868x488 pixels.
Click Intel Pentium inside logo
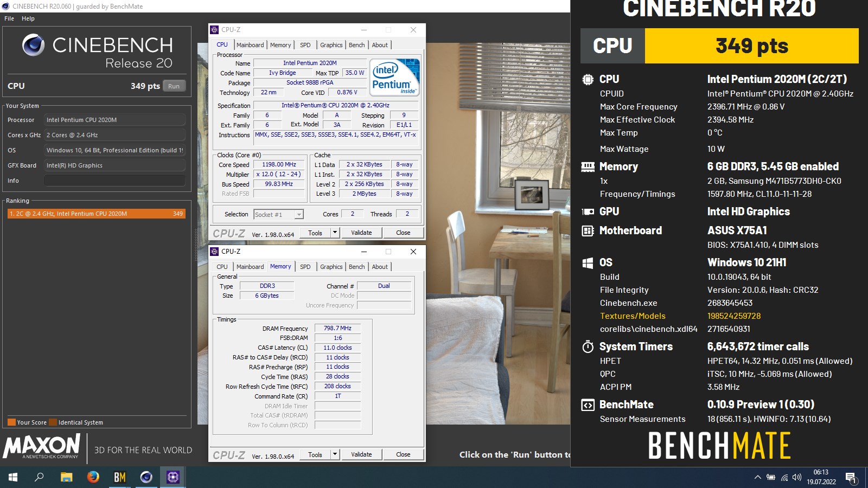click(x=394, y=77)
